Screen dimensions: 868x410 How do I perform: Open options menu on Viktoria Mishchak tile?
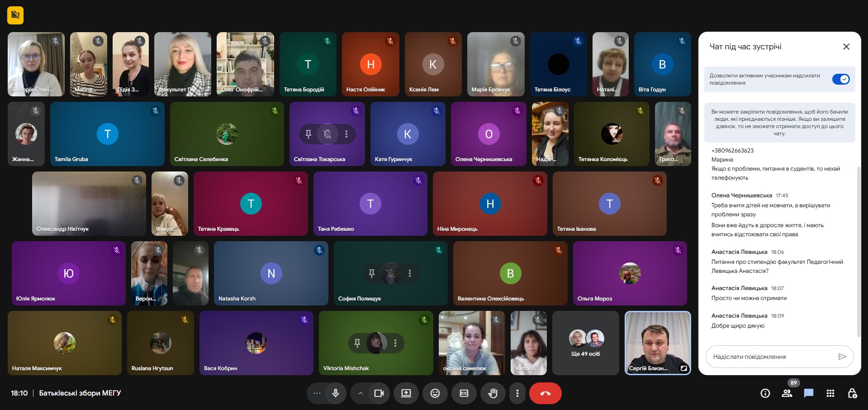[395, 343]
